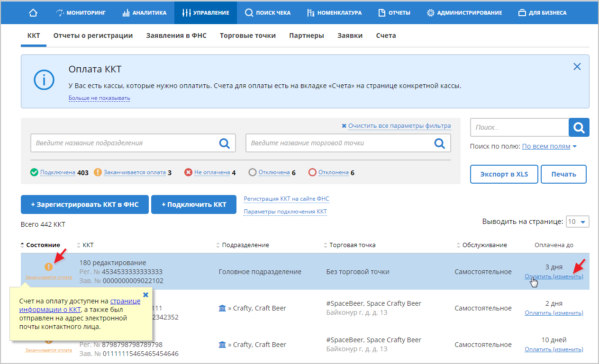599x364 pixels.
Task: Click the magnifier icon in the trade point field
Action: (439, 143)
